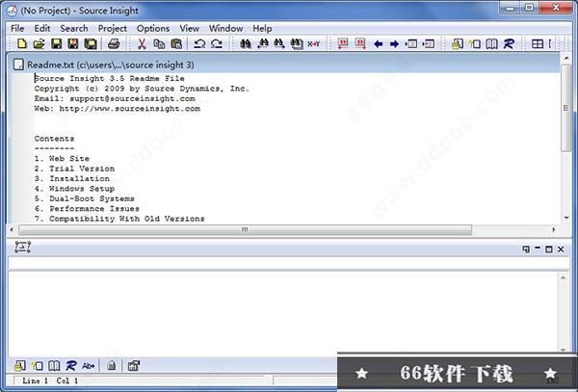Click the properties icon right of the padlock
This screenshot has width=578, height=392.
134,365
